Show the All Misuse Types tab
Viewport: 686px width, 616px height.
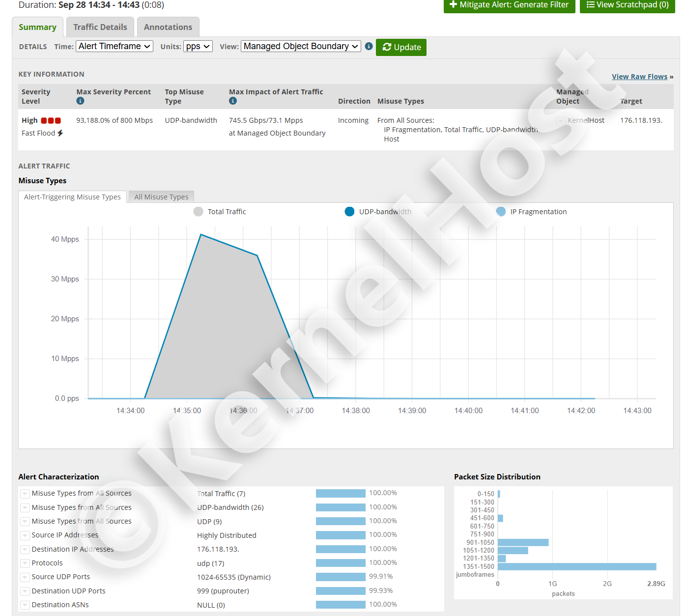tap(161, 197)
